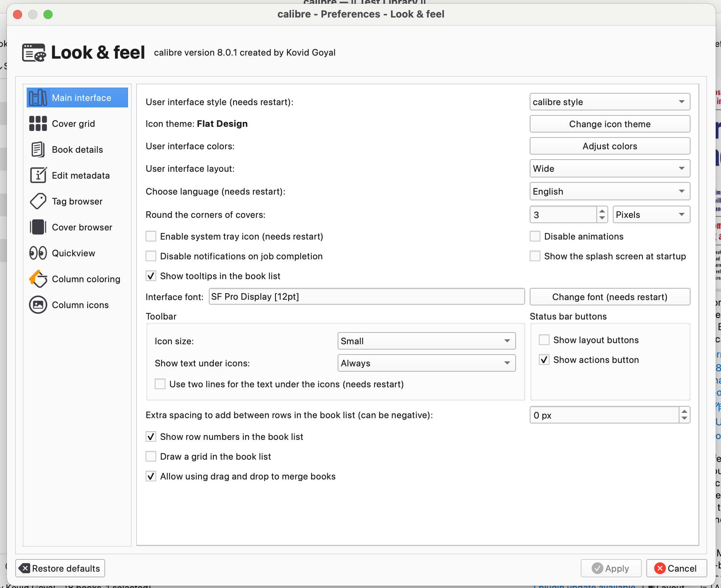The height and width of the screenshot is (588, 721).
Task: Click the checkmark icon on Apply
Action: [x=598, y=568]
